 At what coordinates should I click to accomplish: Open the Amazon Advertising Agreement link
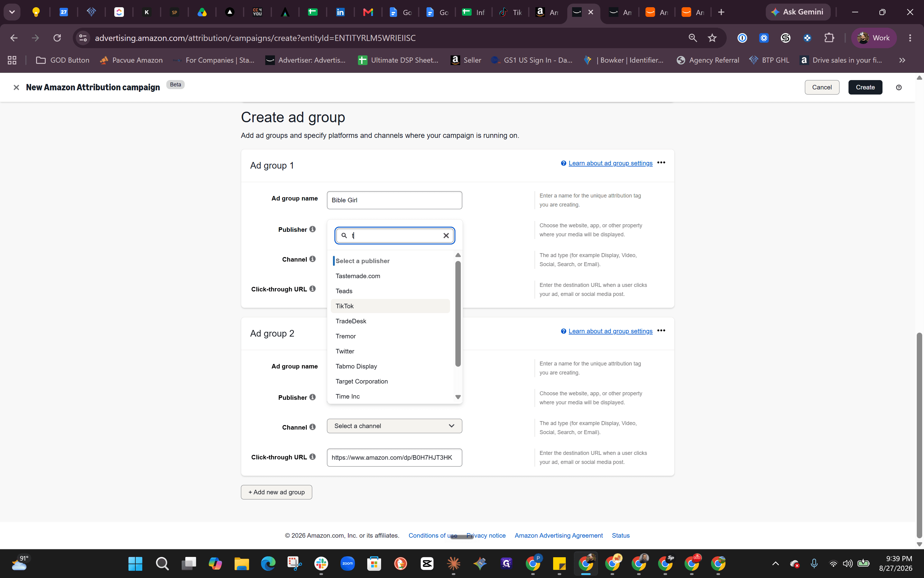pyautogui.click(x=559, y=536)
